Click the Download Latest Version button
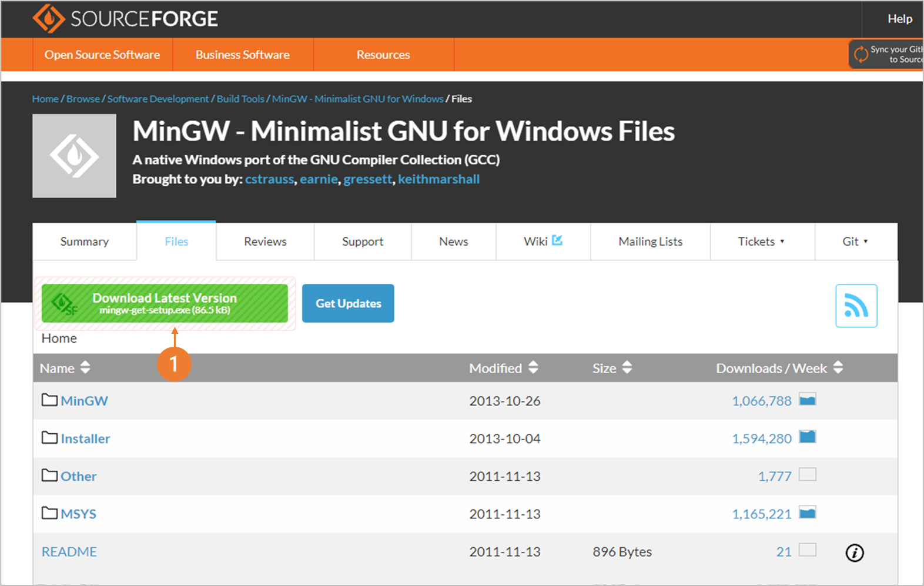This screenshot has height=586, width=924. pos(165,303)
